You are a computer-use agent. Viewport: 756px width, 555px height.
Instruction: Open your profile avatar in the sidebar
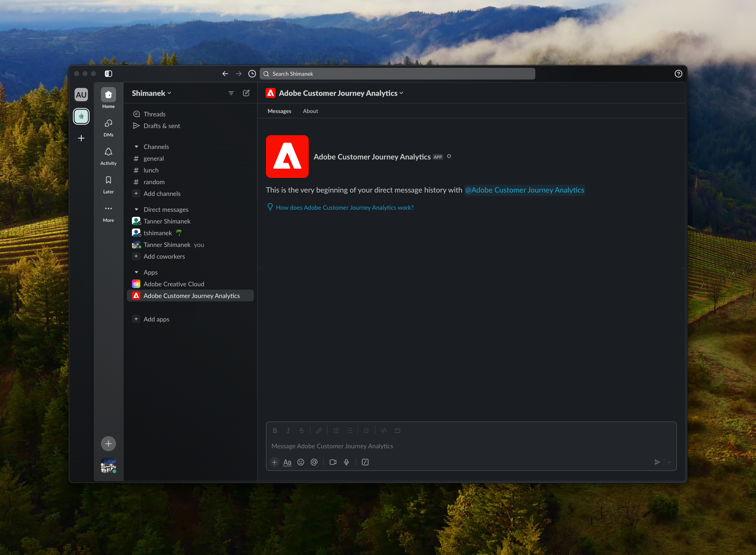coord(108,465)
